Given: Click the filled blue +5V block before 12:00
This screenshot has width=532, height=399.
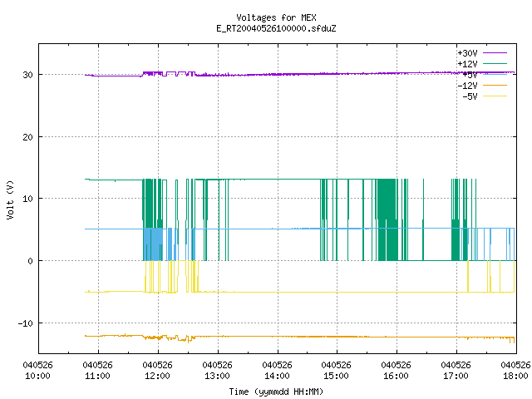Looking at the screenshot, I should [x=153, y=244].
